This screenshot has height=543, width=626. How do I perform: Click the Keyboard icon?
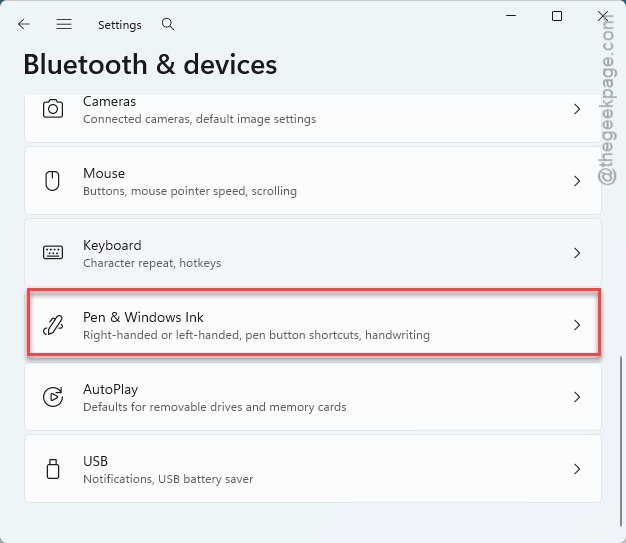pos(53,252)
